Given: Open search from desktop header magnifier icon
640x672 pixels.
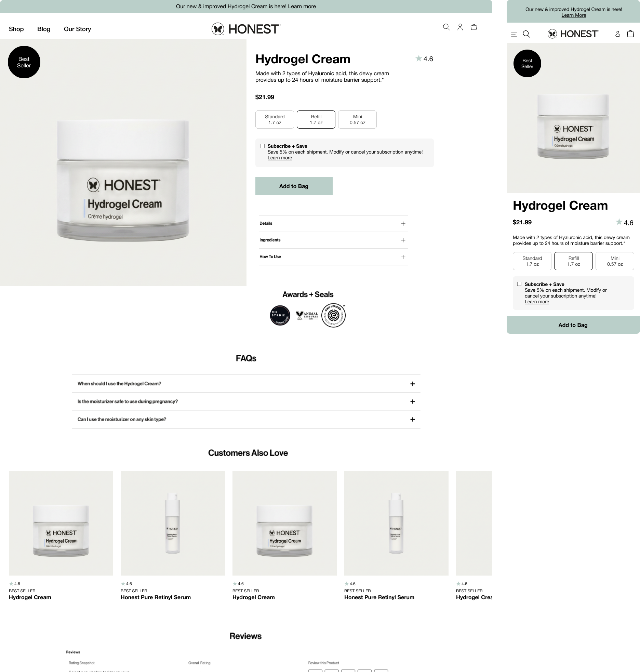Looking at the screenshot, I should 446,27.
